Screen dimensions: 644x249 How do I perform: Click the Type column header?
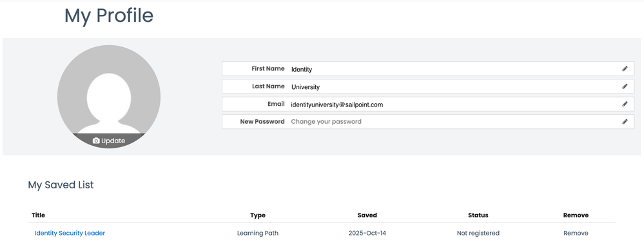tap(258, 215)
